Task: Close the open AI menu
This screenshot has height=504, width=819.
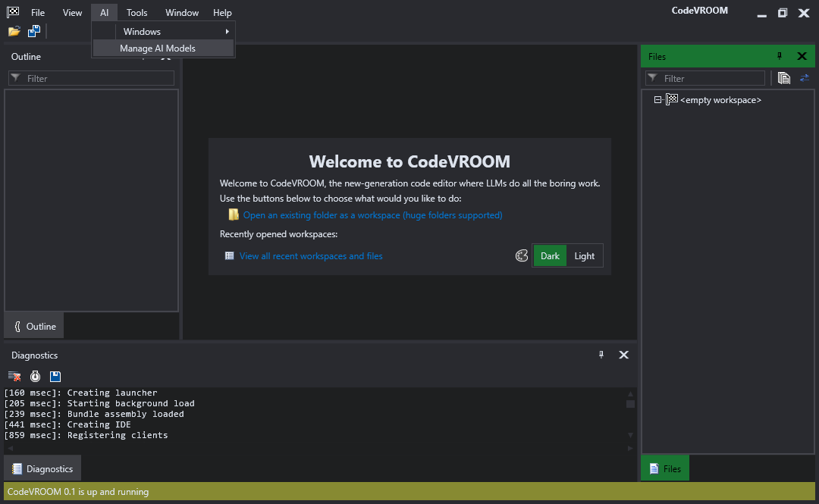Action: tap(105, 13)
